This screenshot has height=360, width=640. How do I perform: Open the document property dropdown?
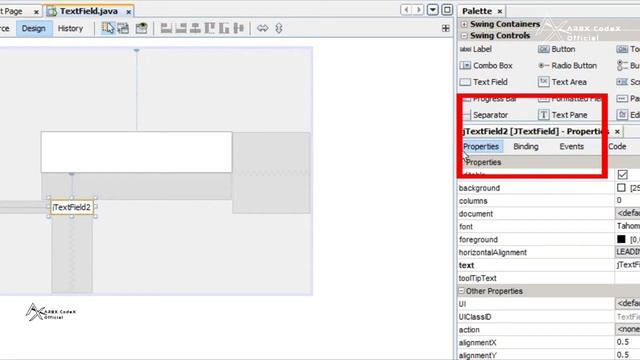pyautogui.click(x=628, y=213)
